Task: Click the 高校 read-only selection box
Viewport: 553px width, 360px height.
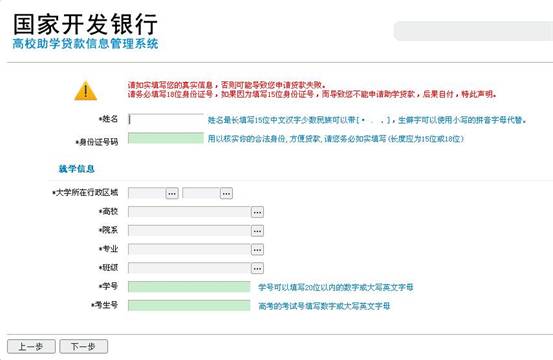Action: pos(189,212)
